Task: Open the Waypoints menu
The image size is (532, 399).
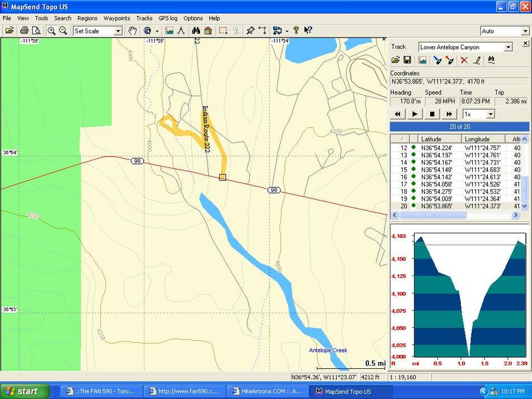Action: [x=116, y=18]
